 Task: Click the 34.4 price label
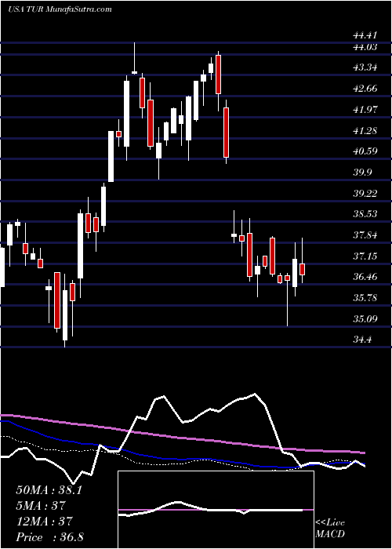(362, 340)
